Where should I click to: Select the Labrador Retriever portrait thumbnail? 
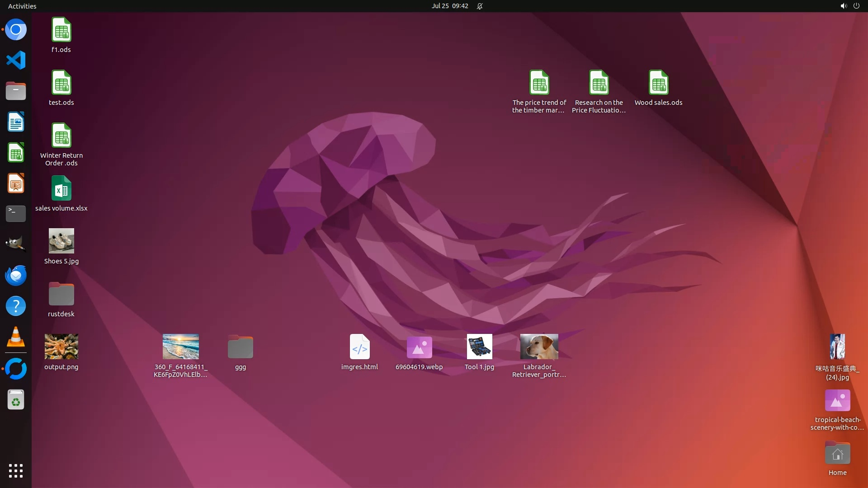click(x=539, y=347)
